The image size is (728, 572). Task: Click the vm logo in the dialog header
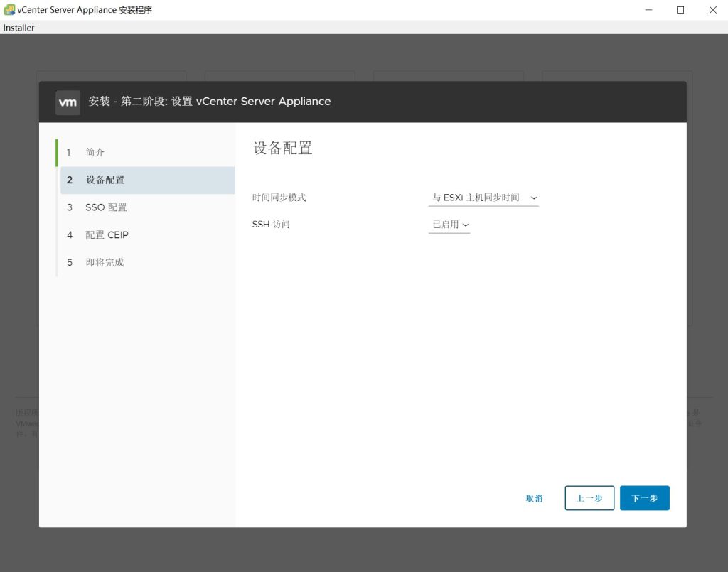[68, 102]
